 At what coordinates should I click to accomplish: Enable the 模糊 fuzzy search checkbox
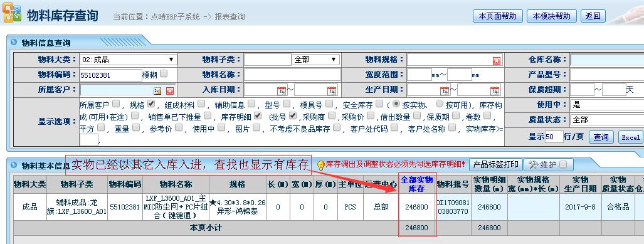164,73
